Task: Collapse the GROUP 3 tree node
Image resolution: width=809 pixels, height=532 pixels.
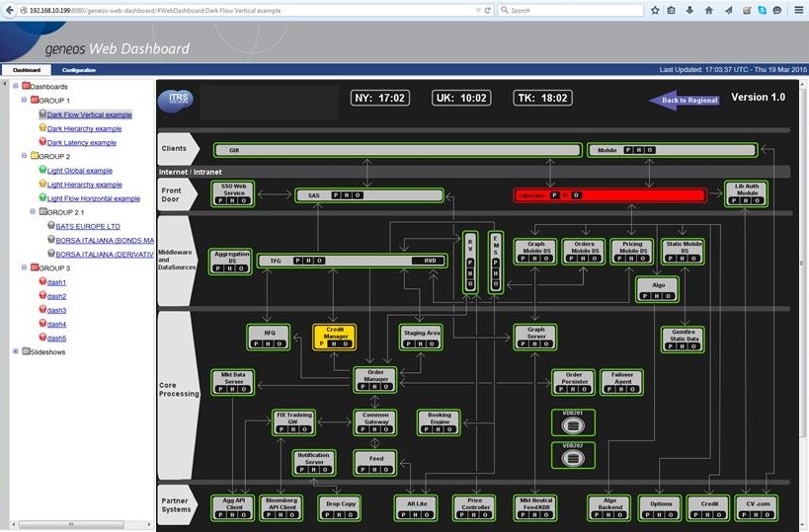Action: click(25, 267)
